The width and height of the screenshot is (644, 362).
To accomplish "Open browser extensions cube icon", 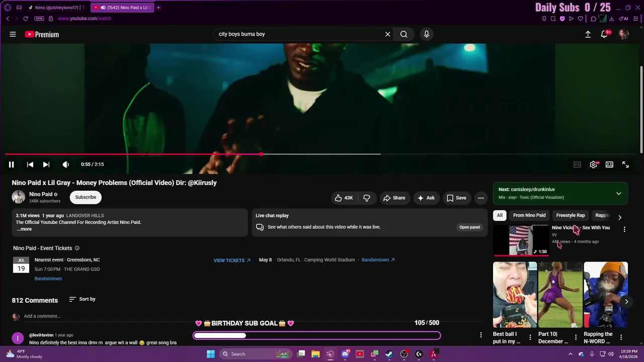I will (x=593, y=19).
